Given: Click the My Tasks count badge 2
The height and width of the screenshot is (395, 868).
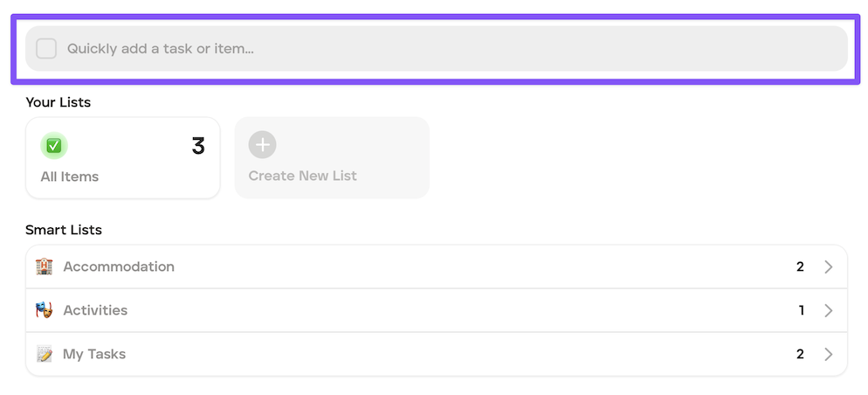Looking at the screenshot, I should point(800,355).
